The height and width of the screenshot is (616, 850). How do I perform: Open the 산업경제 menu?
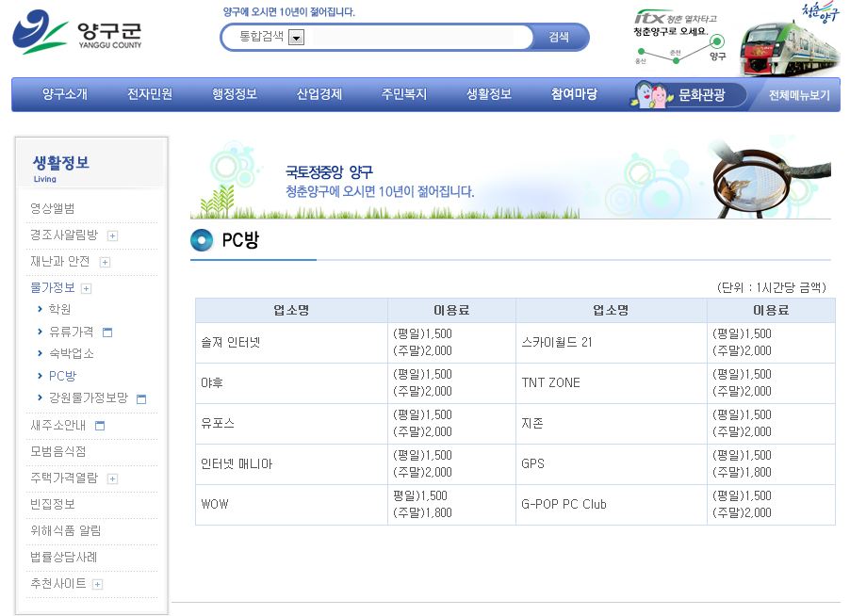tap(319, 94)
